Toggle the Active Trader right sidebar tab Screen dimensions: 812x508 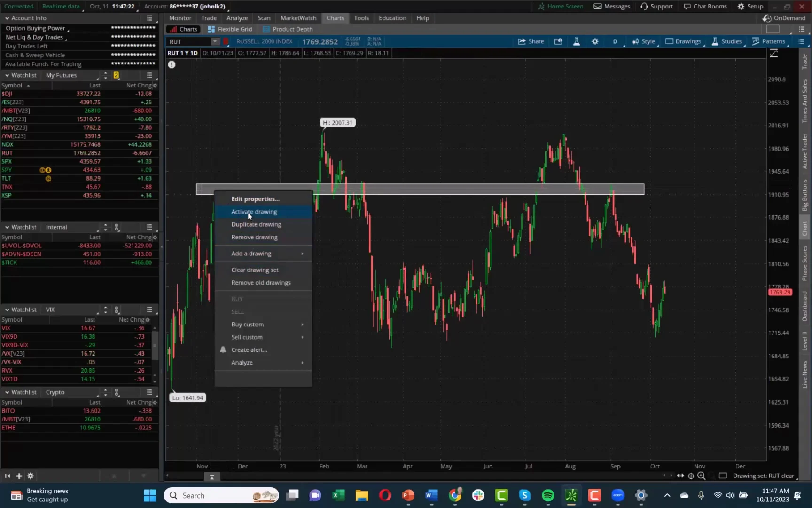804,151
